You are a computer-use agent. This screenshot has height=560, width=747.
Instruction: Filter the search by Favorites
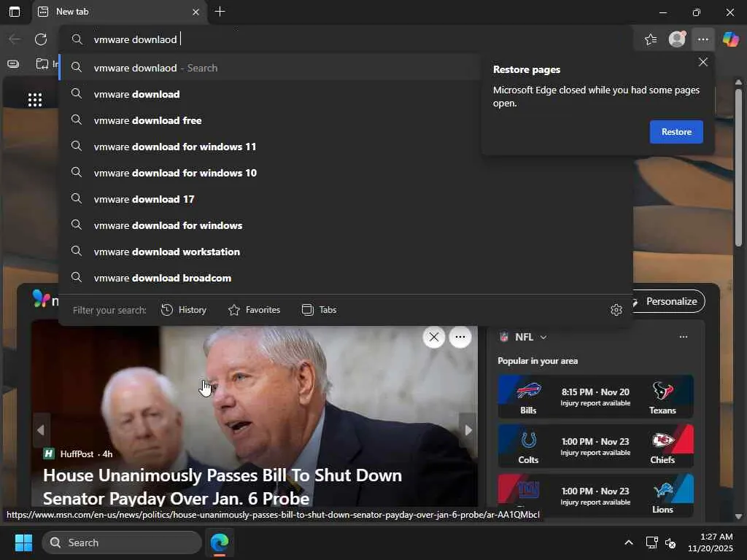(254, 309)
